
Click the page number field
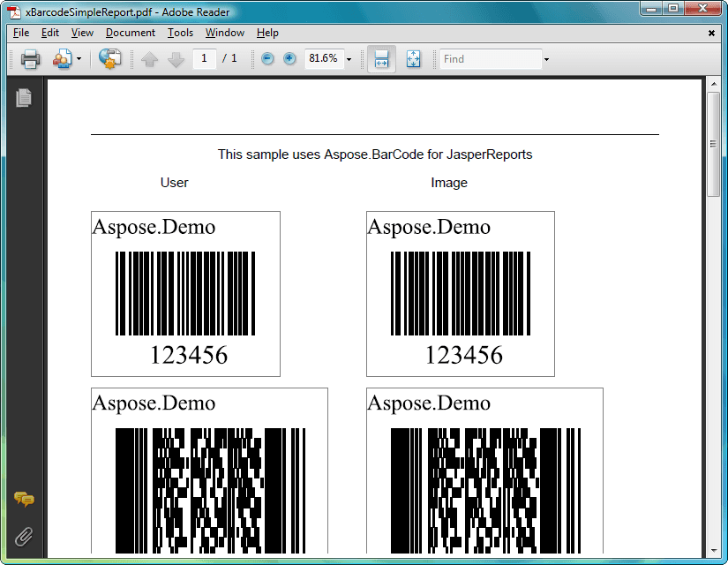click(x=205, y=58)
